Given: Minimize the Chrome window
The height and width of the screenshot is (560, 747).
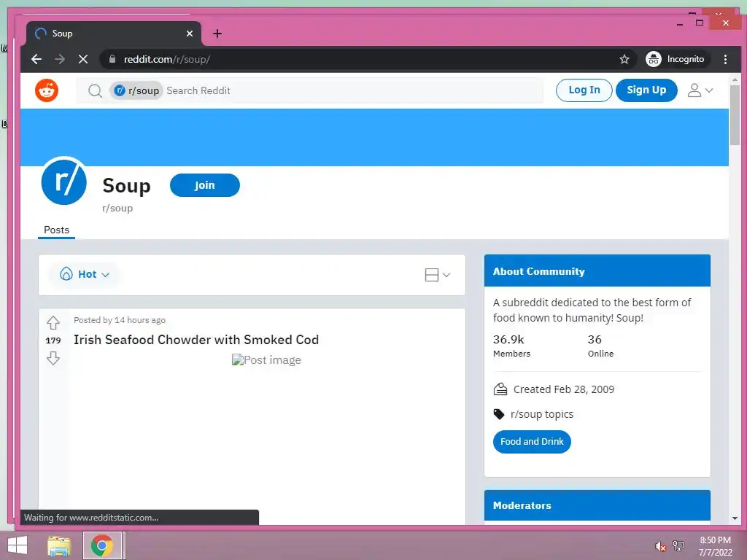Looking at the screenshot, I should (x=679, y=23).
